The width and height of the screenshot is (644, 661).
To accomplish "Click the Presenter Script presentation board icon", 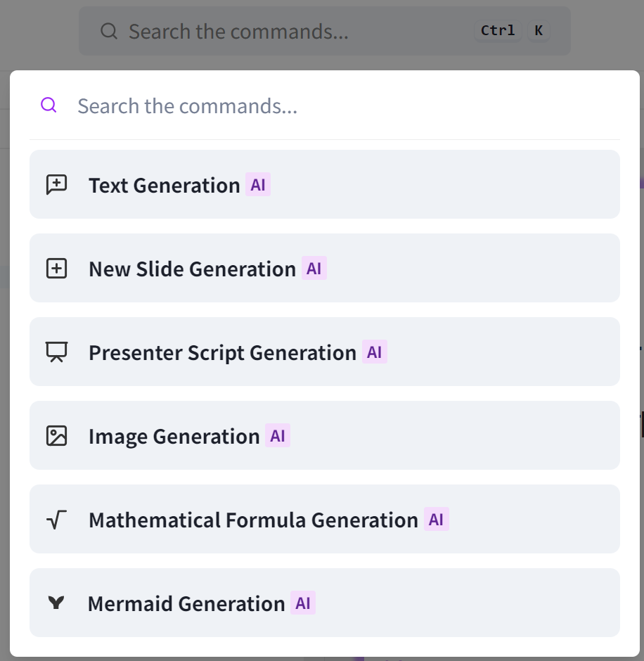I will pyautogui.click(x=56, y=352).
